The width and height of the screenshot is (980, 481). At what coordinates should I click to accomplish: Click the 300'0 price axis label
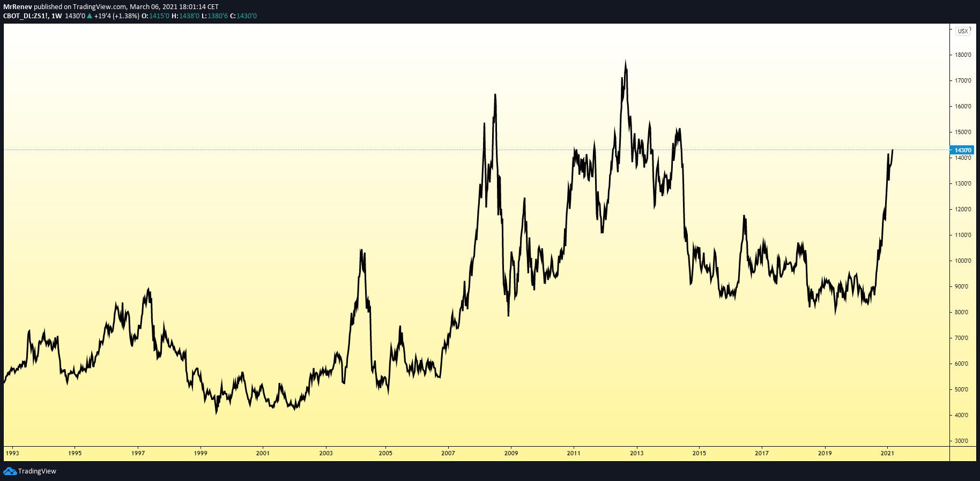(x=962, y=441)
